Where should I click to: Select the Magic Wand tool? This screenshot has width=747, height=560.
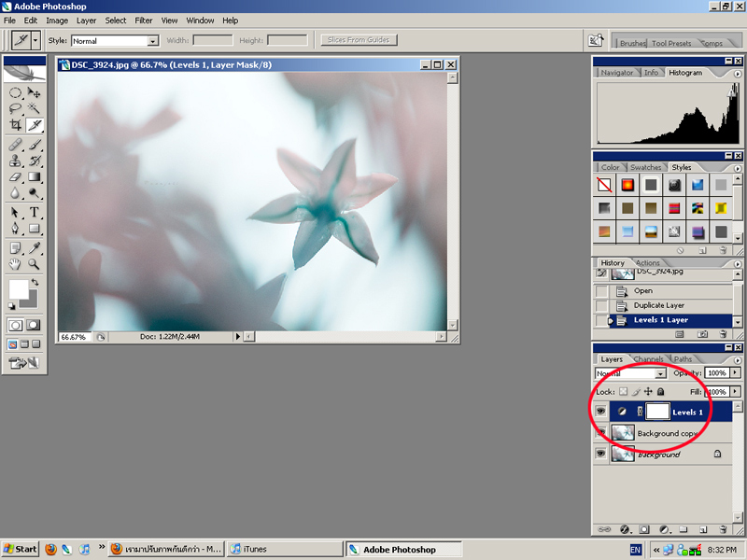[x=35, y=108]
